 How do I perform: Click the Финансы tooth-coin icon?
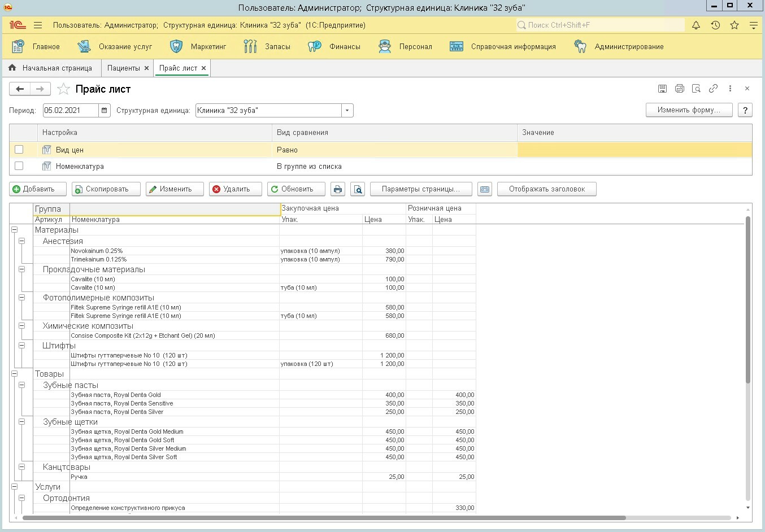[x=315, y=46]
